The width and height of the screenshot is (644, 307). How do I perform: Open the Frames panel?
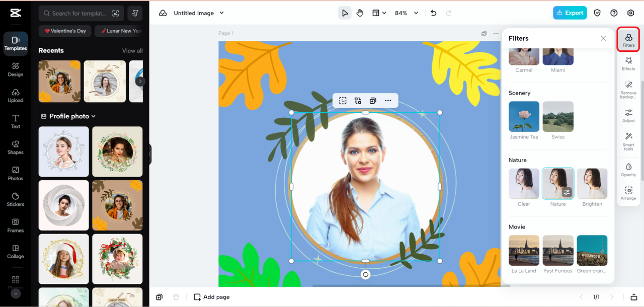point(16,225)
